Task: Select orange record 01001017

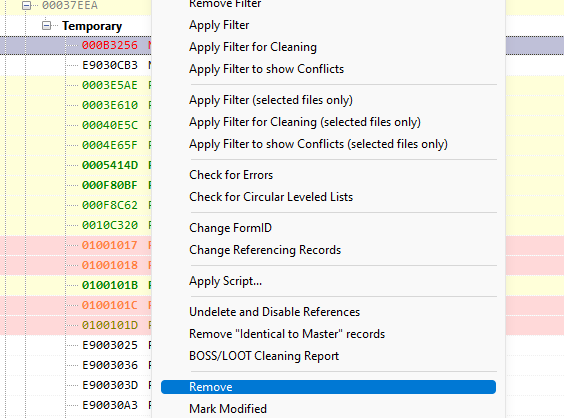Action: click(x=110, y=245)
